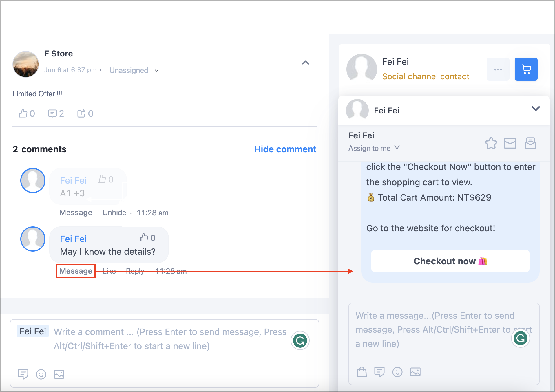Open emoji picker in comment box
Image resolution: width=555 pixels, height=392 pixels.
[41, 374]
